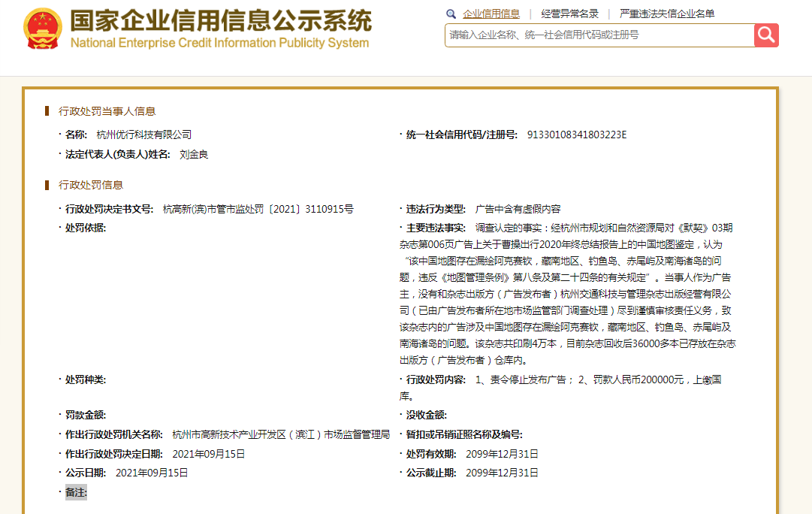Click legal representative name 刘金良

194,154
